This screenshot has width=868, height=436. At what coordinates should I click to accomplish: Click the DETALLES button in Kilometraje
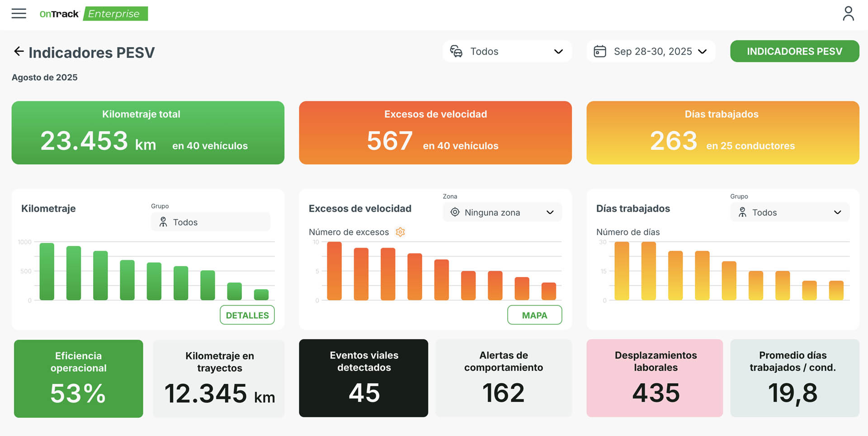click(x=247, y=315)
